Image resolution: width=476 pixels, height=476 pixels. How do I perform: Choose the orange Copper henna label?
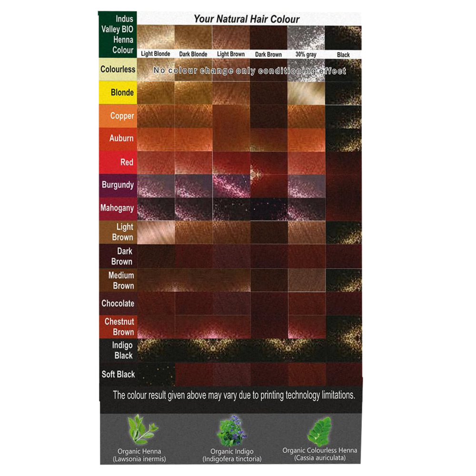coord(118,116)
